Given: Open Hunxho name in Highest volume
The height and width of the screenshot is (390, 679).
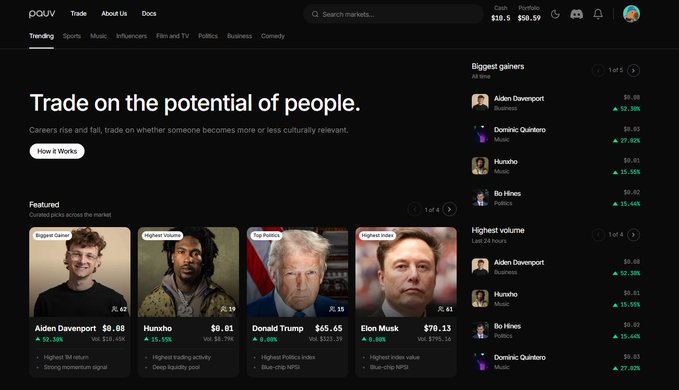Looking at the screenshot, I should 505,294.
